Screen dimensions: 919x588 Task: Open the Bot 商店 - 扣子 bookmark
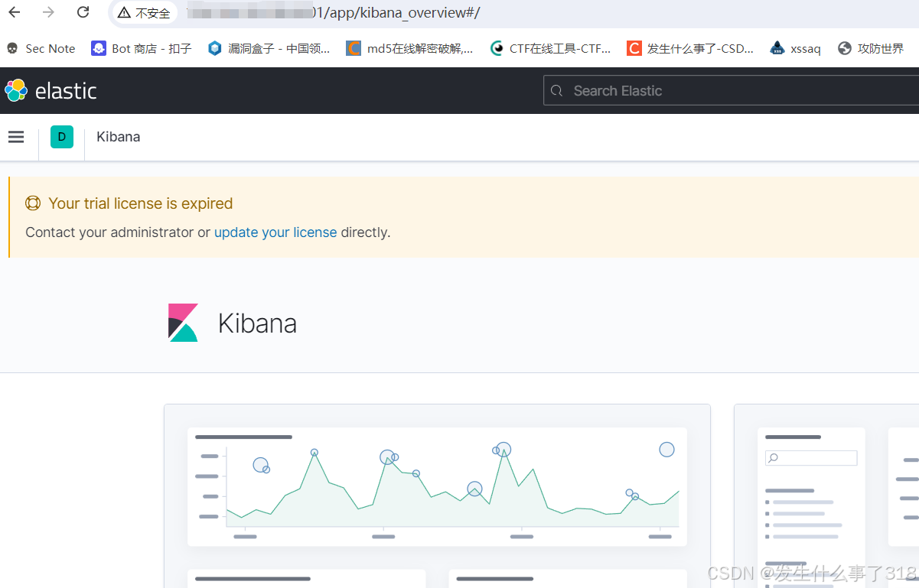[x=142, y=48]
